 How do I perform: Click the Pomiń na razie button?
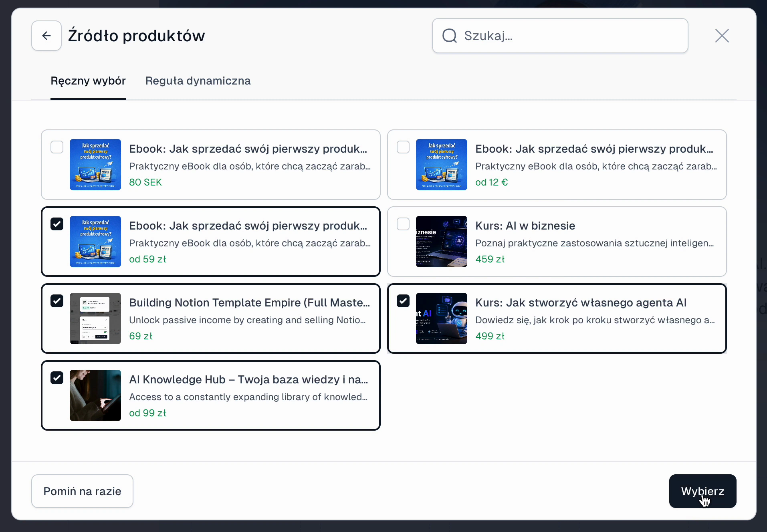82,491
